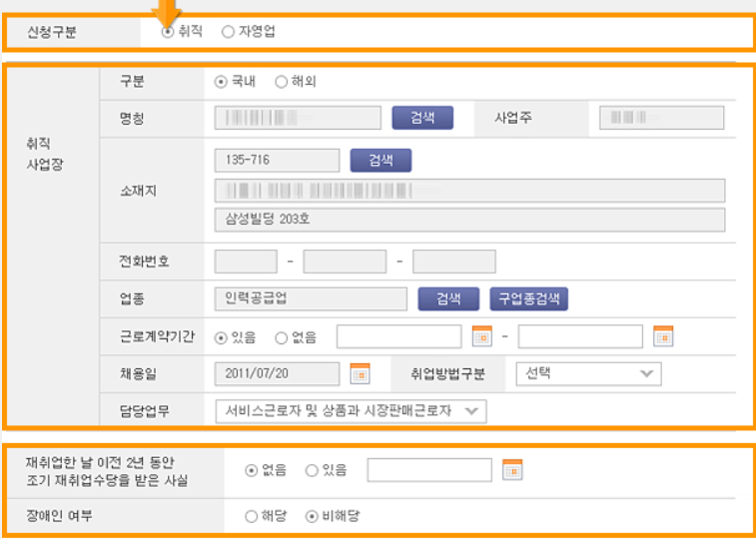Click 검색 button next to postal code 135-716
Screen dimensions: 756x539
(x=380, y=161)
